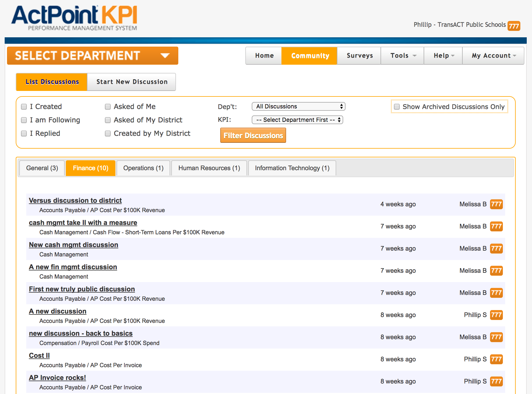532x394 pixels.
Task: Expand the My Account menu
Action: pyautogui.click(x=493, y=56)
